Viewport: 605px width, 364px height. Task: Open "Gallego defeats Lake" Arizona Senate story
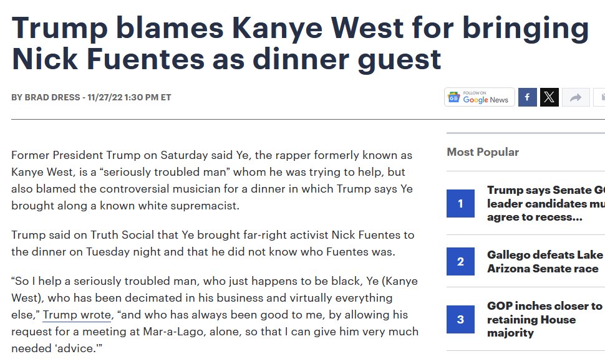click(546, 261)
